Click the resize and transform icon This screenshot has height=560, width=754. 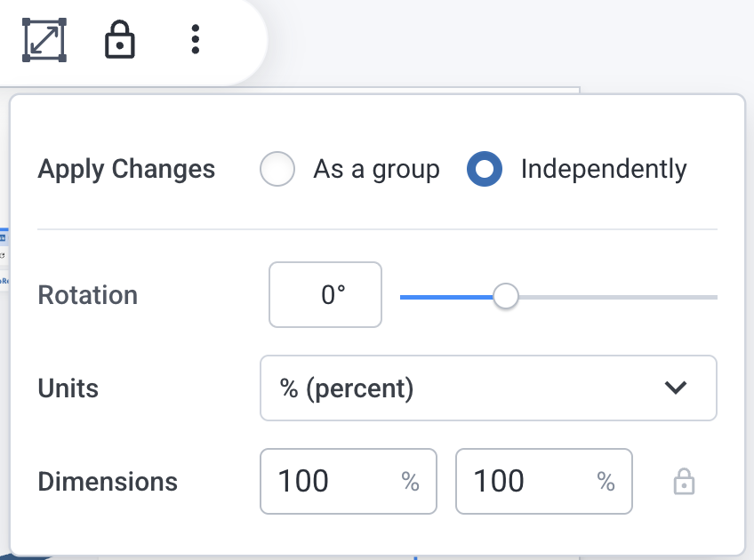tap(44, 40)
